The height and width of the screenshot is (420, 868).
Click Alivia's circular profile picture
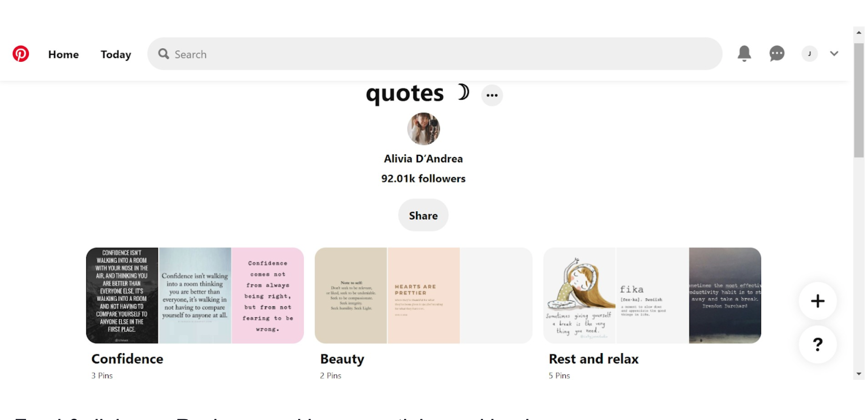423,128
